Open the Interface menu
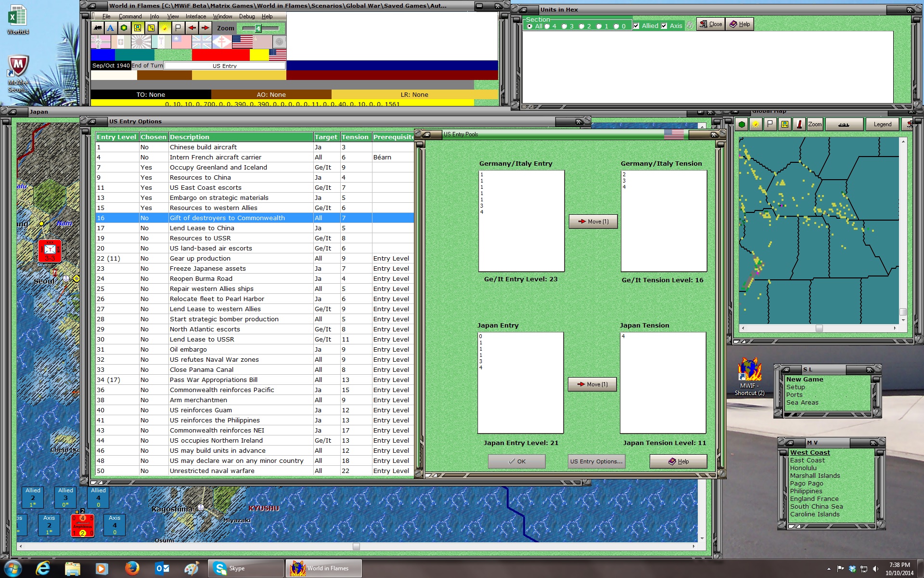This screenshot has height=578, width=924. point(195,16)
